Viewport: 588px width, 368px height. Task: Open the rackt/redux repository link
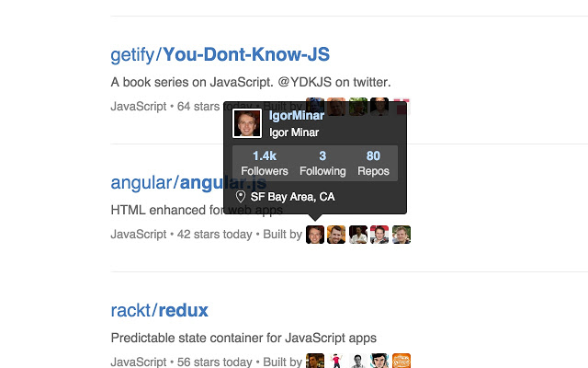(x=159, y=311)
